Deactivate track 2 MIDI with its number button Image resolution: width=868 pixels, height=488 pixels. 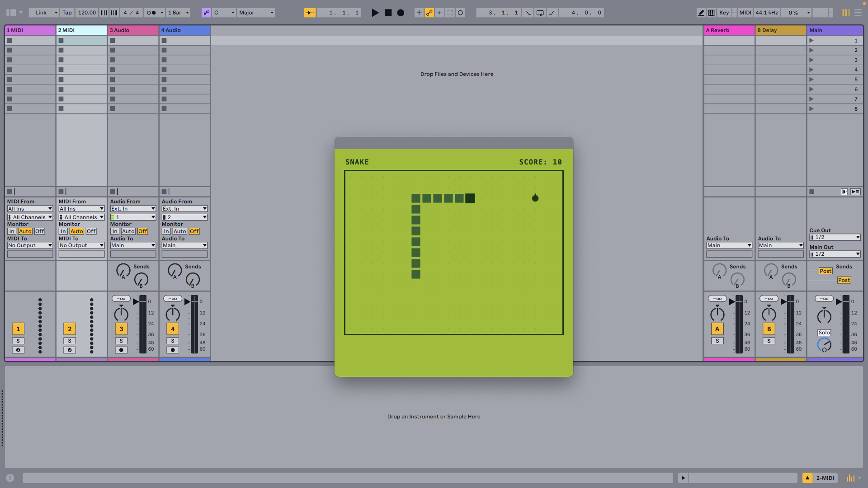click(x=70, y=329)
